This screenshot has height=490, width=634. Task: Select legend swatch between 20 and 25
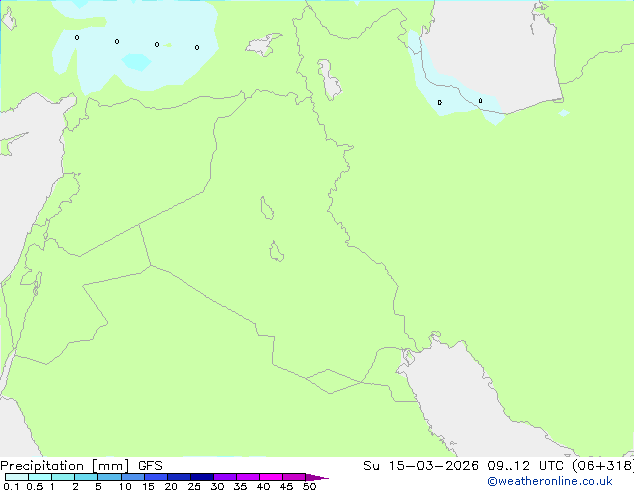179,477
